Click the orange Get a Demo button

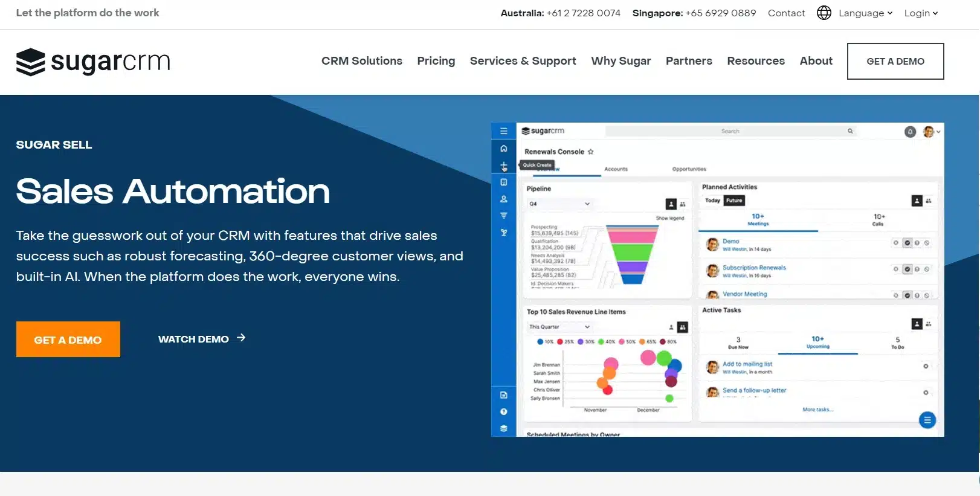click(x=68, y=339)
